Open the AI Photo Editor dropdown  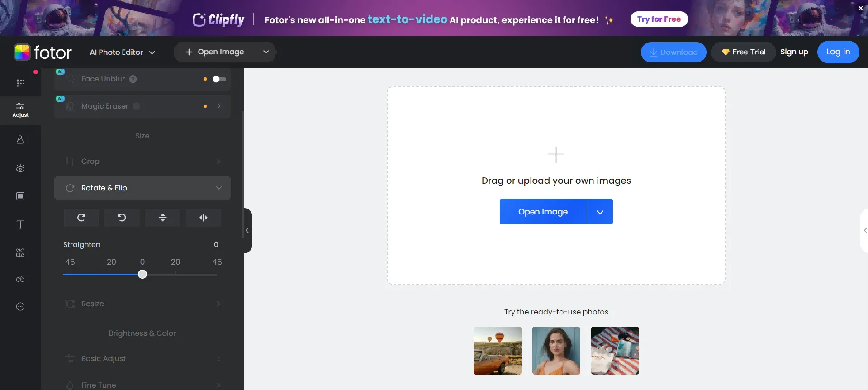tap(122, 52)
